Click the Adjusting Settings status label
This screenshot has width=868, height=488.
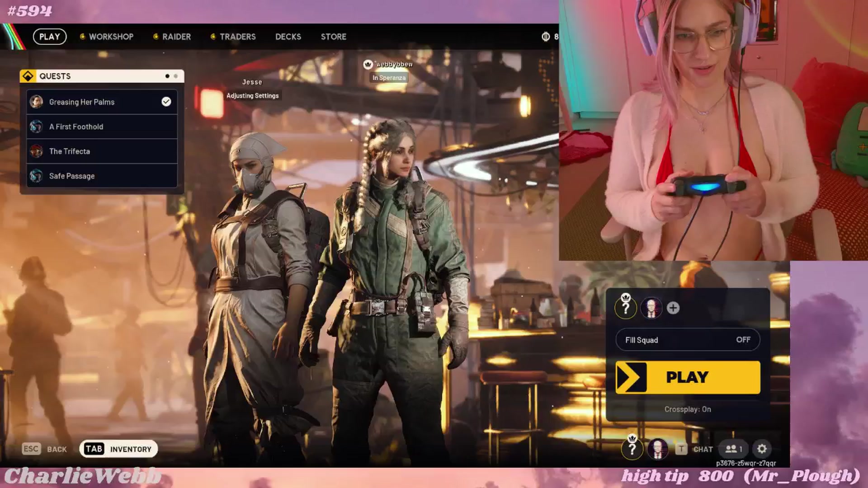pyautogui.click(x=253, y=95)
